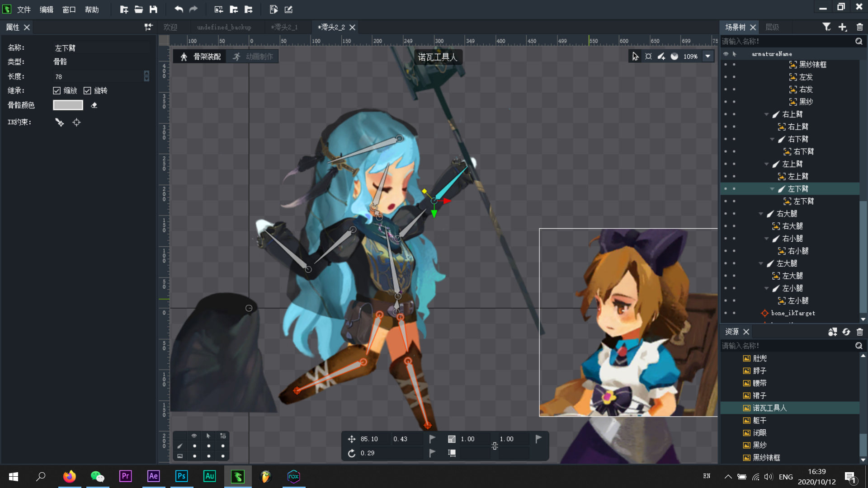Click the import image assets icon
The height and width of the screenshot is (488, 868).
click(x=219, y=9)
